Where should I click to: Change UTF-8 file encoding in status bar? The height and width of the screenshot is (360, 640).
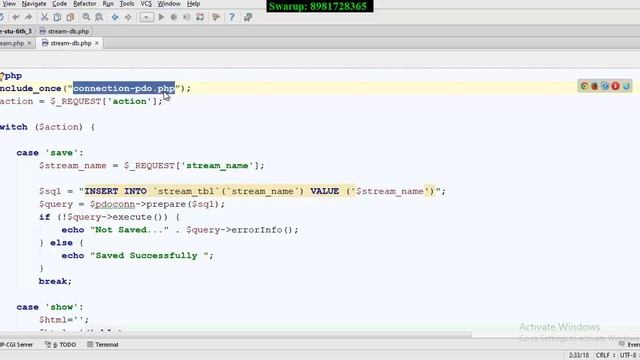629,355
